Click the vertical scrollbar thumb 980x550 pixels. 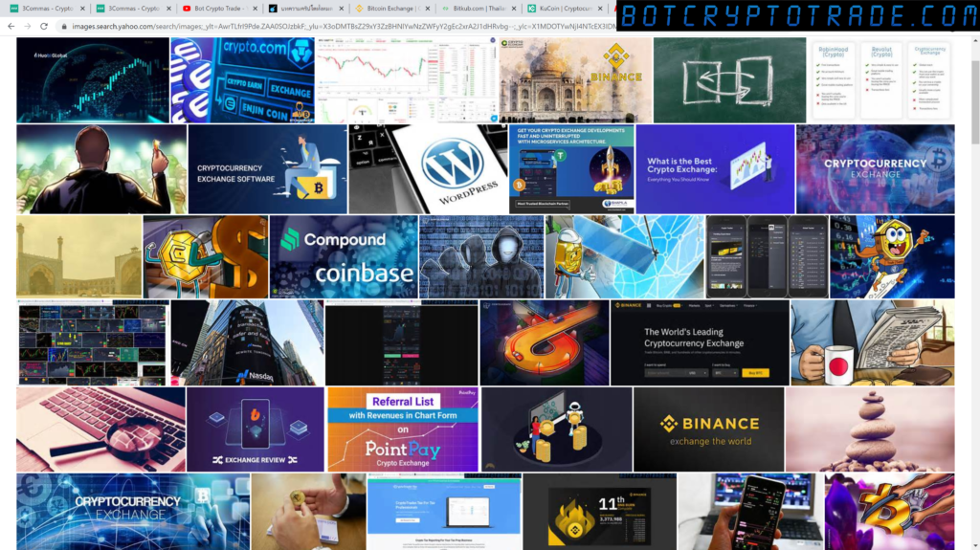[x=975, y=102]
